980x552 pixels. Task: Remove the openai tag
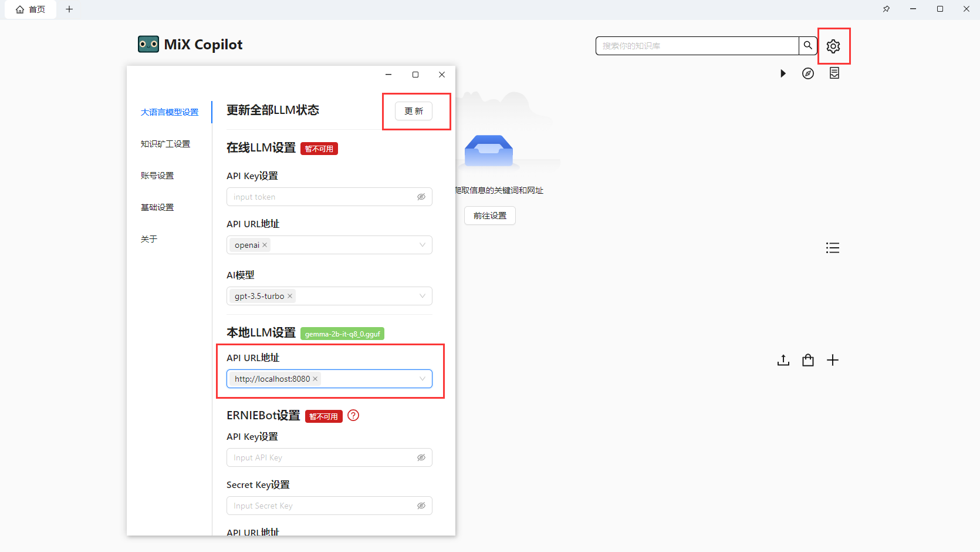pos(265,245)
